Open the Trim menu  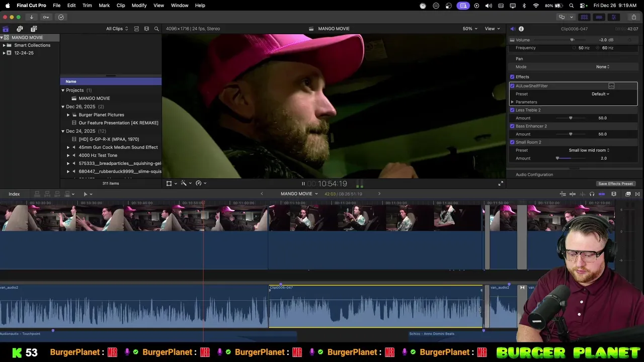[x=87, y=6]
